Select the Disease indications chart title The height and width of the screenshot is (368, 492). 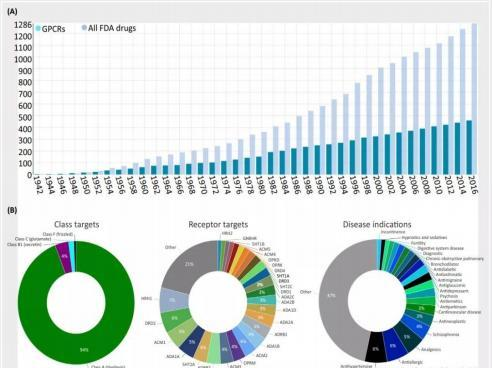377,225
